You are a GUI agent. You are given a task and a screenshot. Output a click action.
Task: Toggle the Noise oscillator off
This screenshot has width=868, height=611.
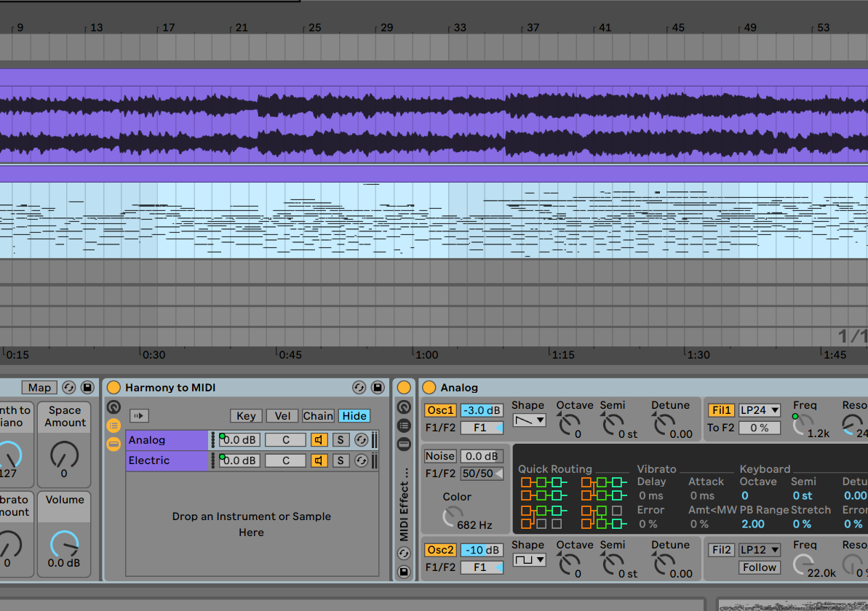tap(440, 456)
